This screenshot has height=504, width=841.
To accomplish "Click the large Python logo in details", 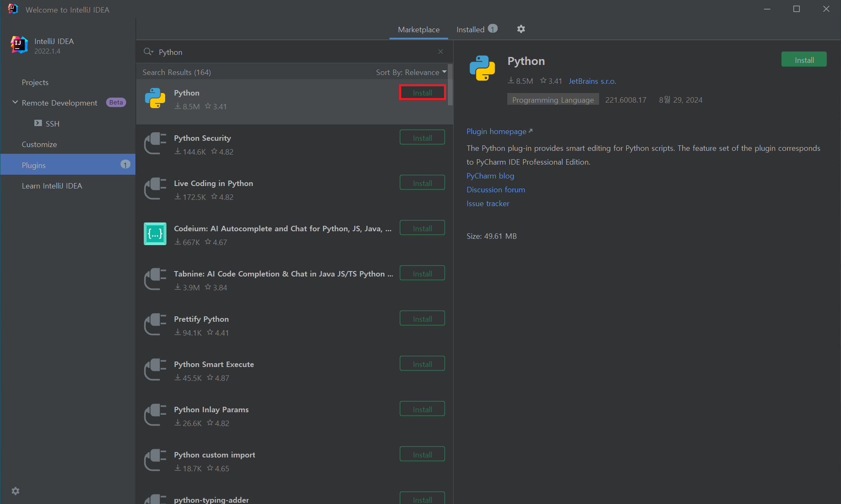I will (x=482, y=68).
